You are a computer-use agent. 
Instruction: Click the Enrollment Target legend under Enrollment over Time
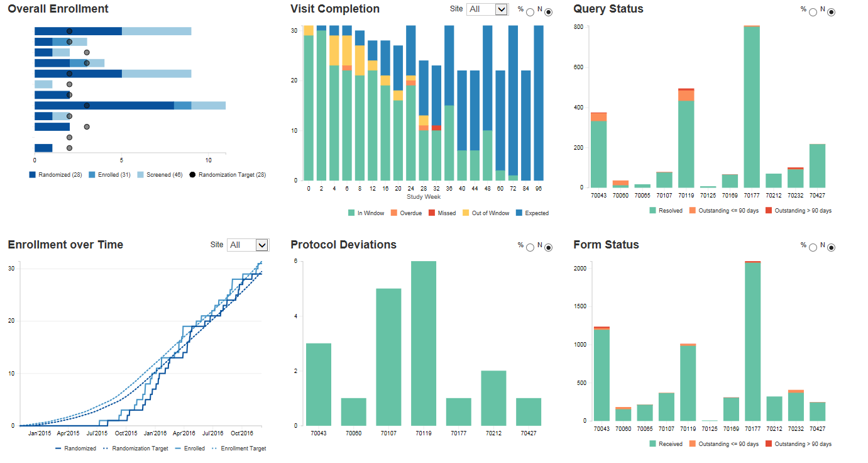click(x=242, y=448)
